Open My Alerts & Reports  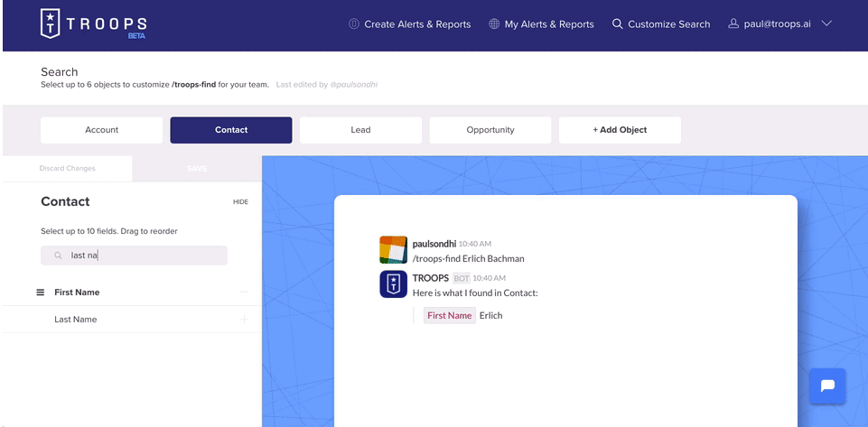coord(541,24)
